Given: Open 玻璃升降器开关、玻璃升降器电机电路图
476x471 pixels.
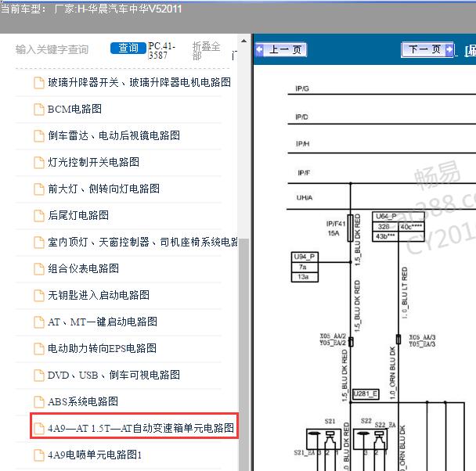Looking at the screenshot, I should pos(139,82).
